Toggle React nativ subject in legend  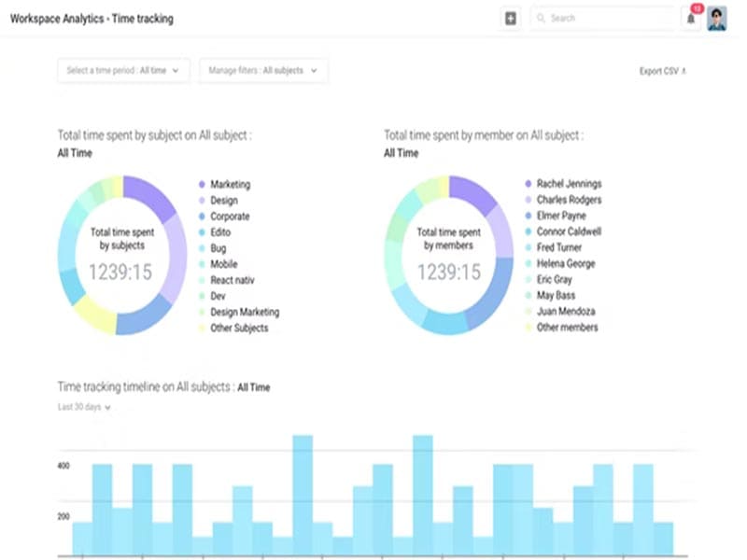(233, 280)
